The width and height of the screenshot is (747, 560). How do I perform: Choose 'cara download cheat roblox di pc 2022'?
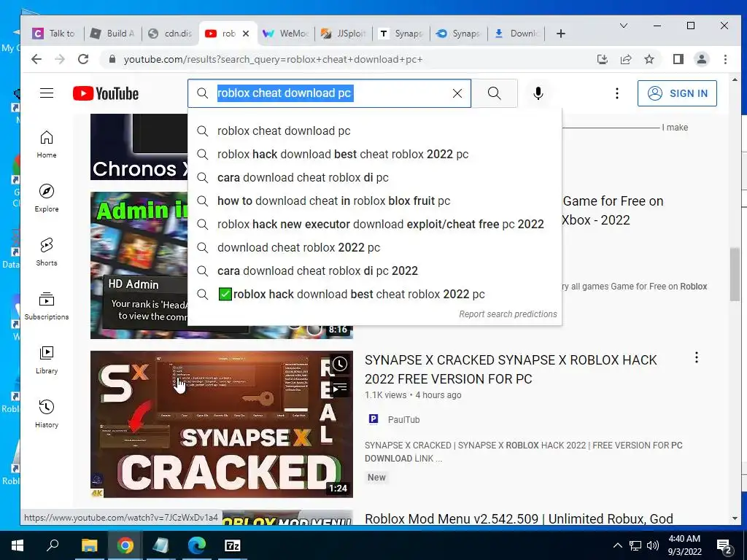click(374, 271)
